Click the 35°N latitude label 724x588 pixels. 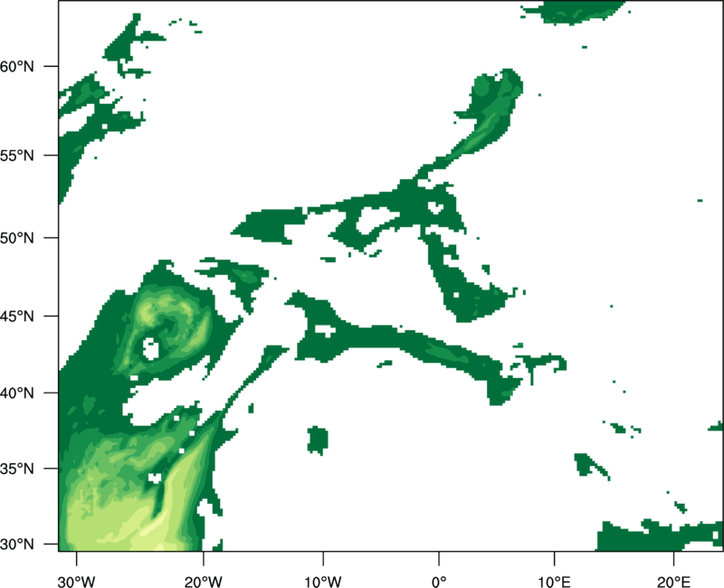point(17,469)
